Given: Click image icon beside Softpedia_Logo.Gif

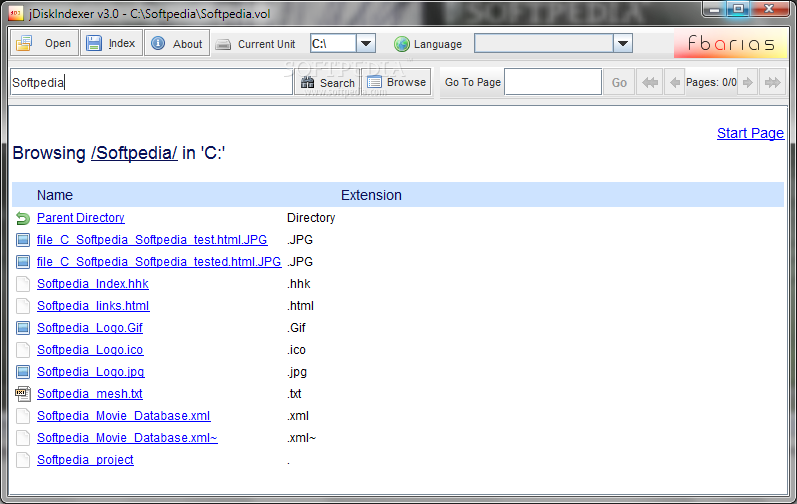Looking at the screenshot, I should point(23,328).
